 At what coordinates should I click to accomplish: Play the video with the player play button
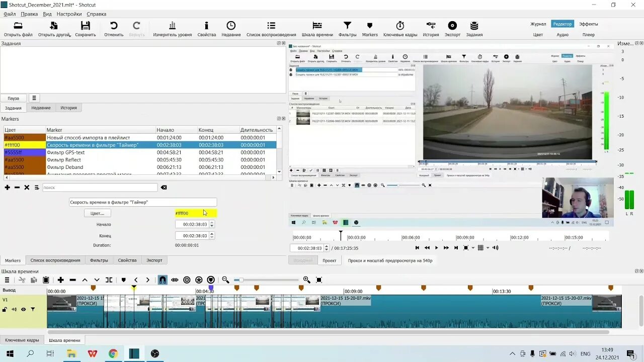click(436, 248)
